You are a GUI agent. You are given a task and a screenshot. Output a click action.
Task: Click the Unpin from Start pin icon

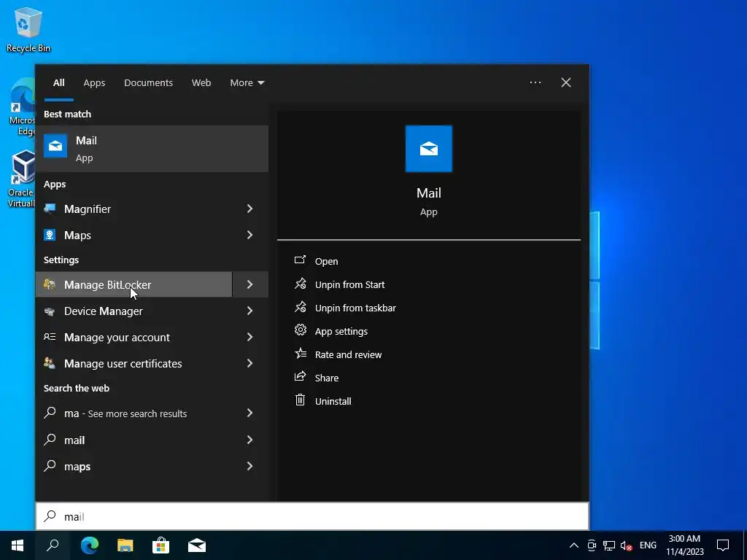point(300,284)
